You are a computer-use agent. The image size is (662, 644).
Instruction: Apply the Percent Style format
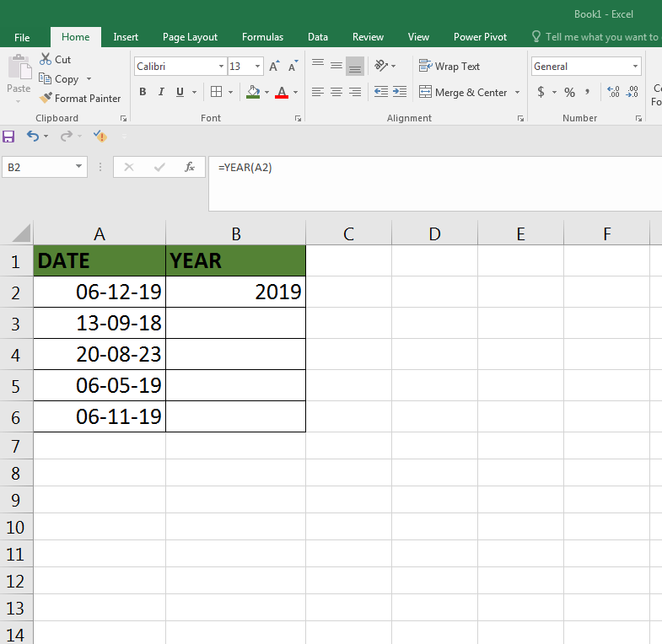tap(569, 92)
